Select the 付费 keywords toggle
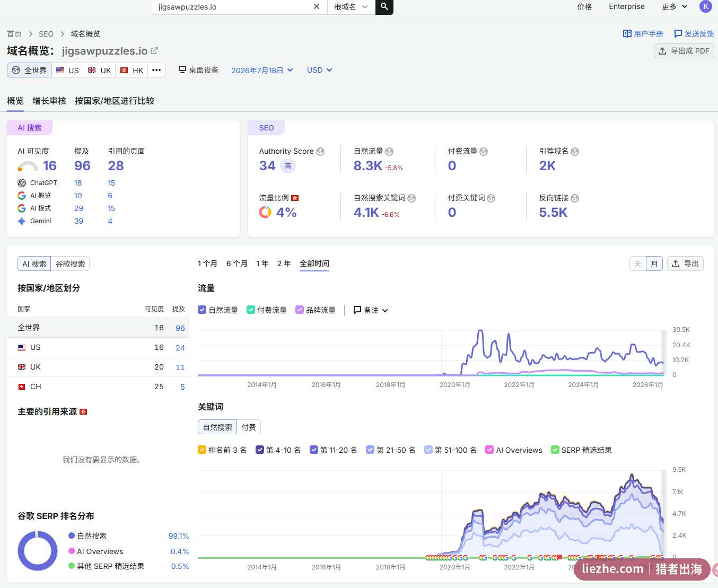The width and height of the screenshot is (718, 588). pyautogui.click(x=249, y=427)
